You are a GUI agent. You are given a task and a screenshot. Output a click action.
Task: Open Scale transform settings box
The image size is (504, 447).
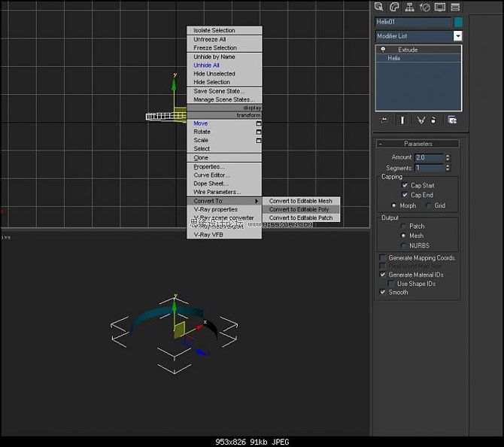coord(259,140)
